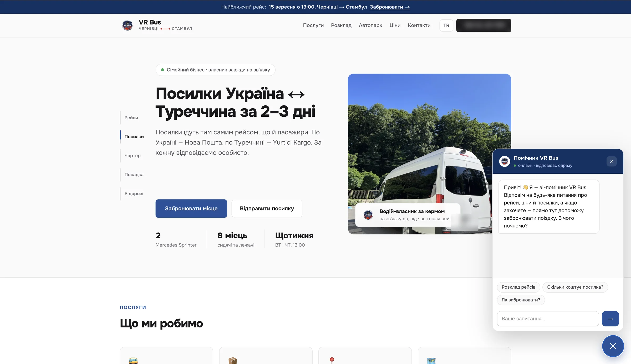Follow the Забронювати link in top banner
631x364 pixels.
(x=390, y=7)
